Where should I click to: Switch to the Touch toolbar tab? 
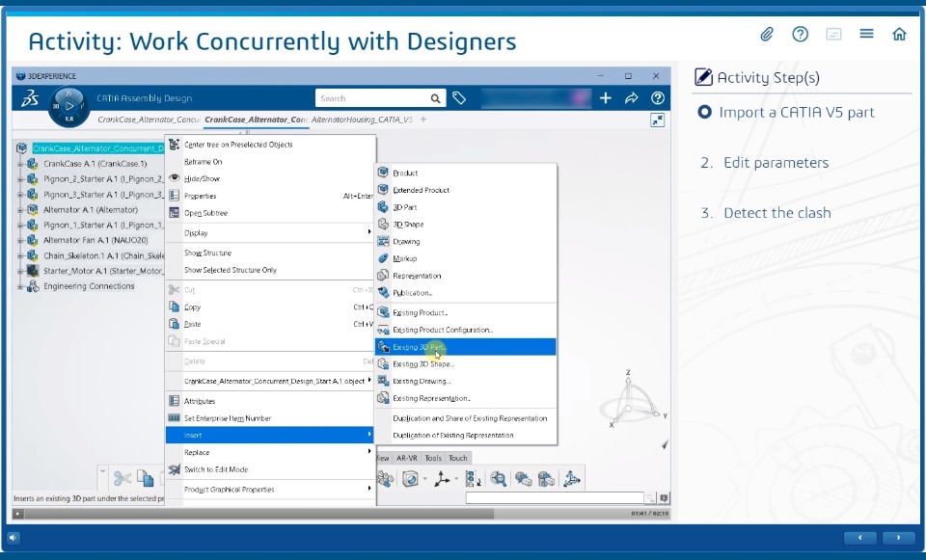coord(457,458)
